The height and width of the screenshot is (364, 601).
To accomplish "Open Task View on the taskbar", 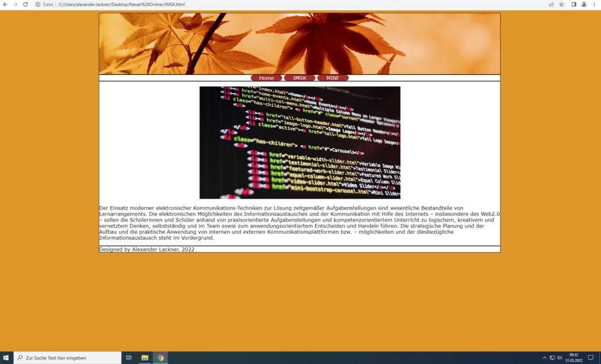I will pos(129,358).
